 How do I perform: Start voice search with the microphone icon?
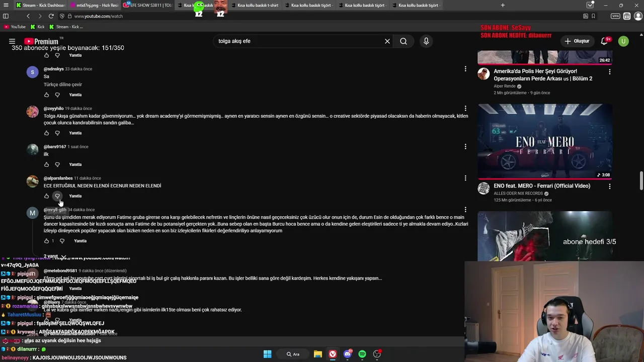426,41
